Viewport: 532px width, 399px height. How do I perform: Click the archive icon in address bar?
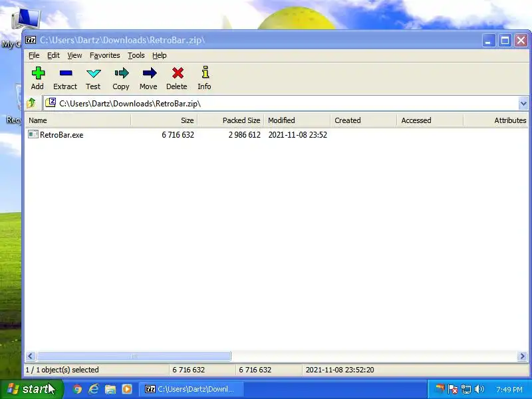click(51, 102)
